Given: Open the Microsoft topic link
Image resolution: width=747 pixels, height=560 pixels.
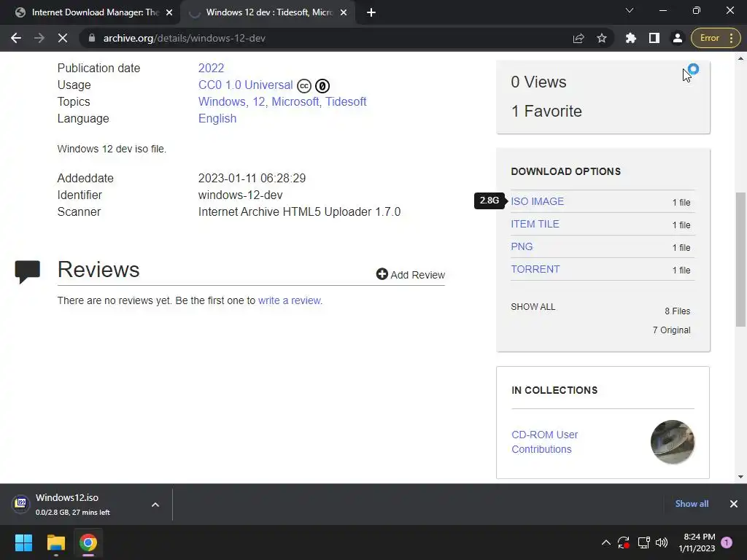Looking at the screenshot, I should 296,101.
